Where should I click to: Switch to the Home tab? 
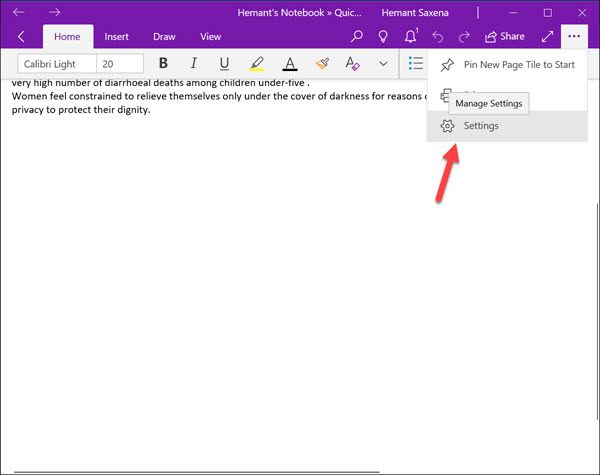(67, 37)
